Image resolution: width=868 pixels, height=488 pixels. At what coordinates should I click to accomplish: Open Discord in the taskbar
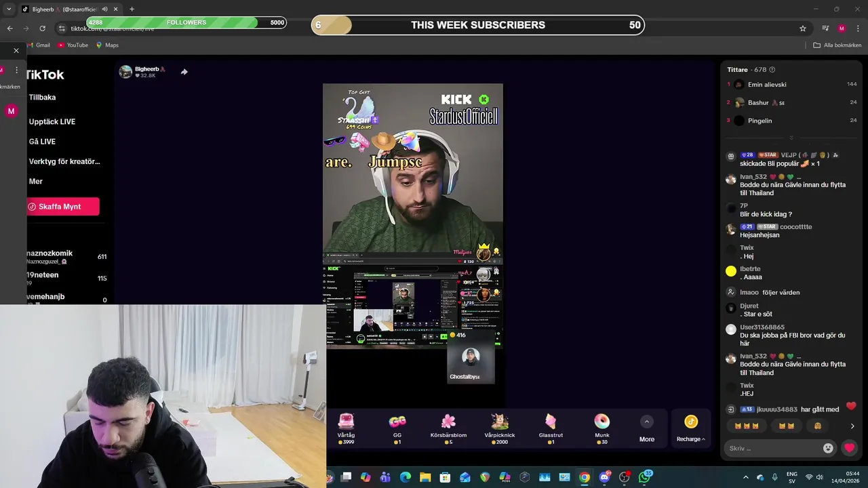(604, 477)
